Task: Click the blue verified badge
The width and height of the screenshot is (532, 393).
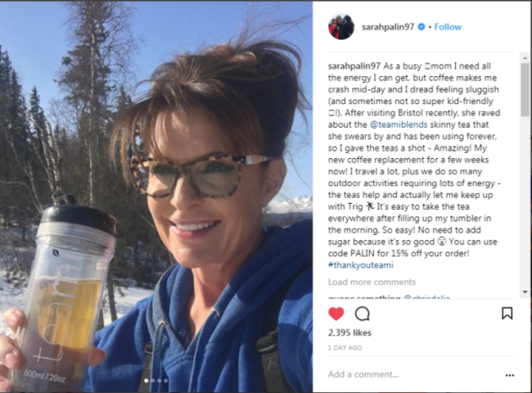Action: [x=421, y=27]
